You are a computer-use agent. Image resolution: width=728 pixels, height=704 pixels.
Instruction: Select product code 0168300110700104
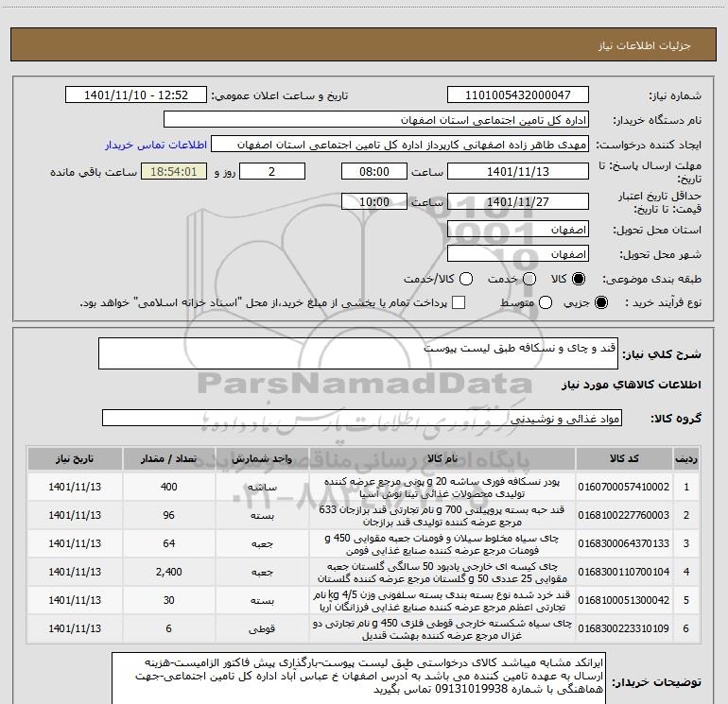pos(624,572)
